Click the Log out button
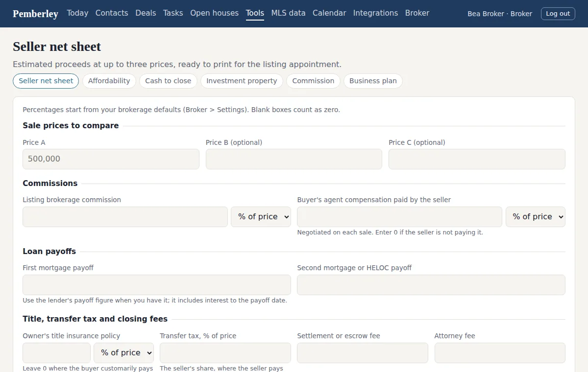This screenshot has width=588, height=372. [558, 14]
